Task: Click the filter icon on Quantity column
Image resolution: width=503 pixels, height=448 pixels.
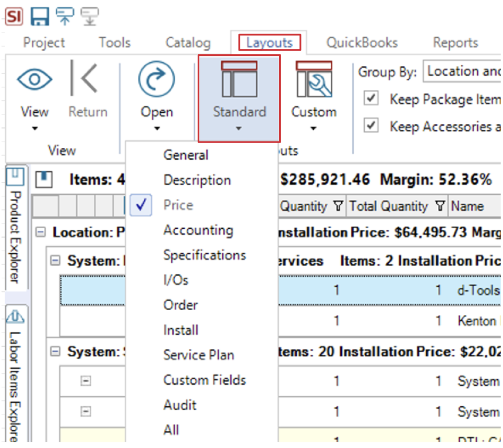Action: 338,206
